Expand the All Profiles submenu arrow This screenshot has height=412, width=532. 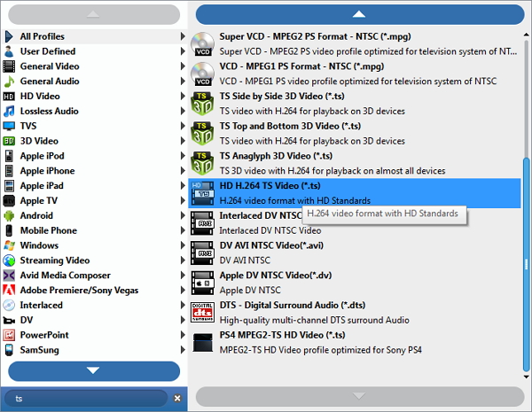point(183,36)
